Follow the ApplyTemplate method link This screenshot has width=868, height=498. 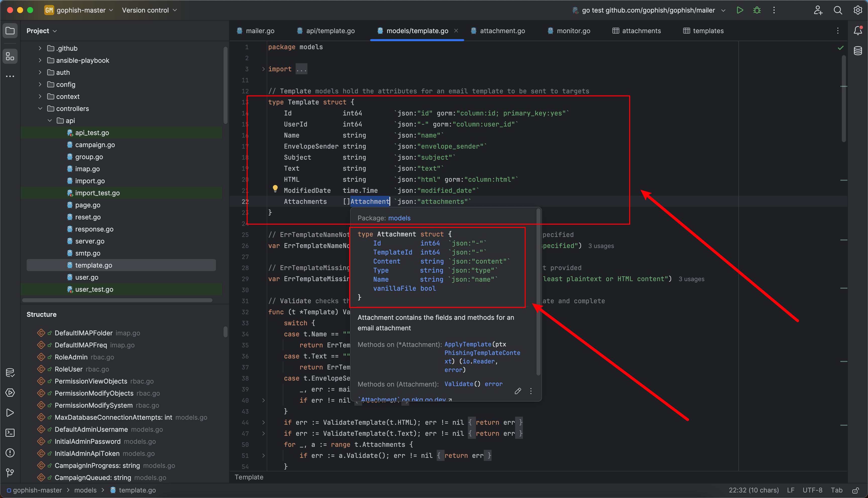click(x=468, y=344)
